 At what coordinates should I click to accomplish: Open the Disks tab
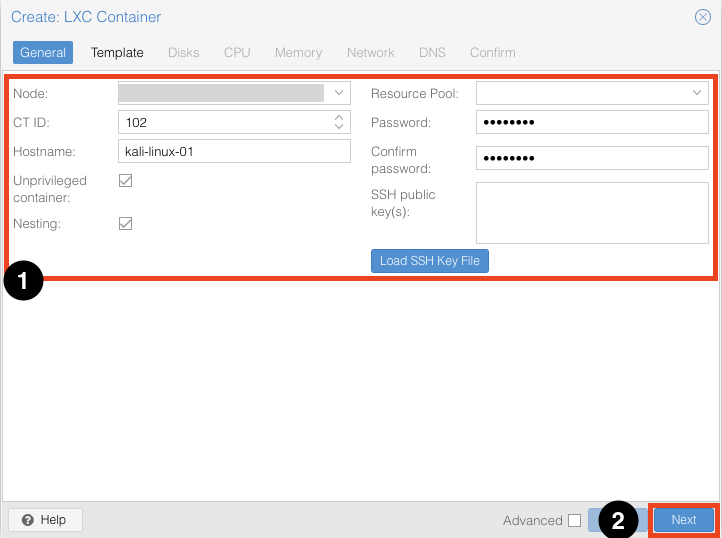[x=184, y=53]
